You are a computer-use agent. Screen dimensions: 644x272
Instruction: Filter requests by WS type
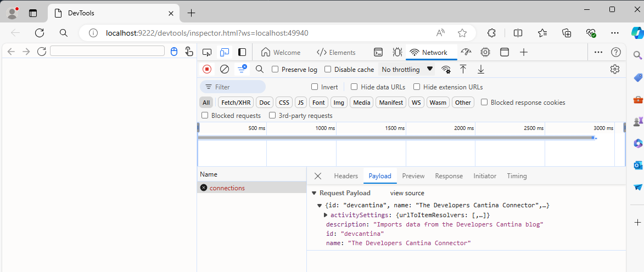(417, 102)
